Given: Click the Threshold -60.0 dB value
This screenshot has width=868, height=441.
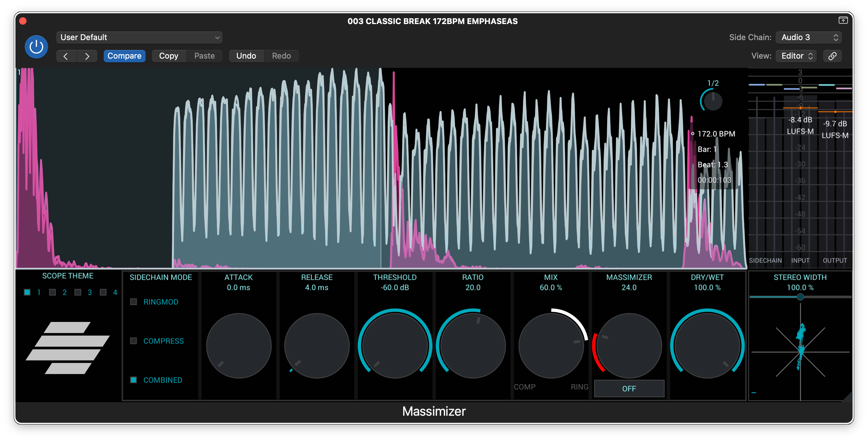Looking at the screenshot, I should click(x=395, y=287).
